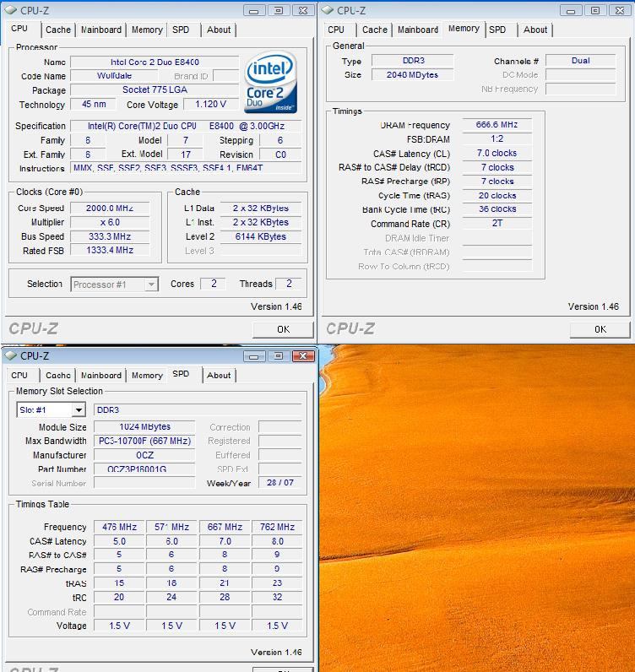The image size is (635, 672).
Task: Click CPU-Z app icon in SPD window title
Action: click(x=11, y=355)
